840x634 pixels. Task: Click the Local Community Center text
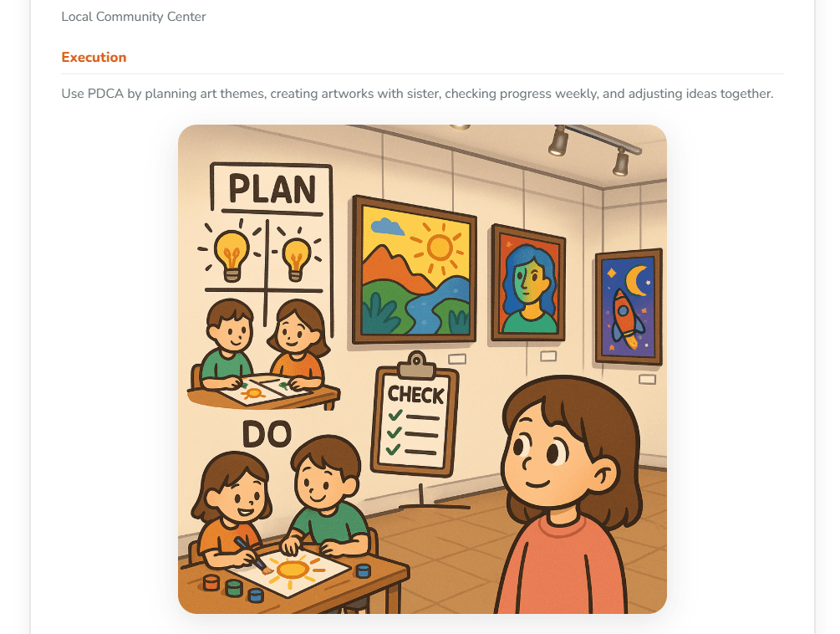[134, 17]
